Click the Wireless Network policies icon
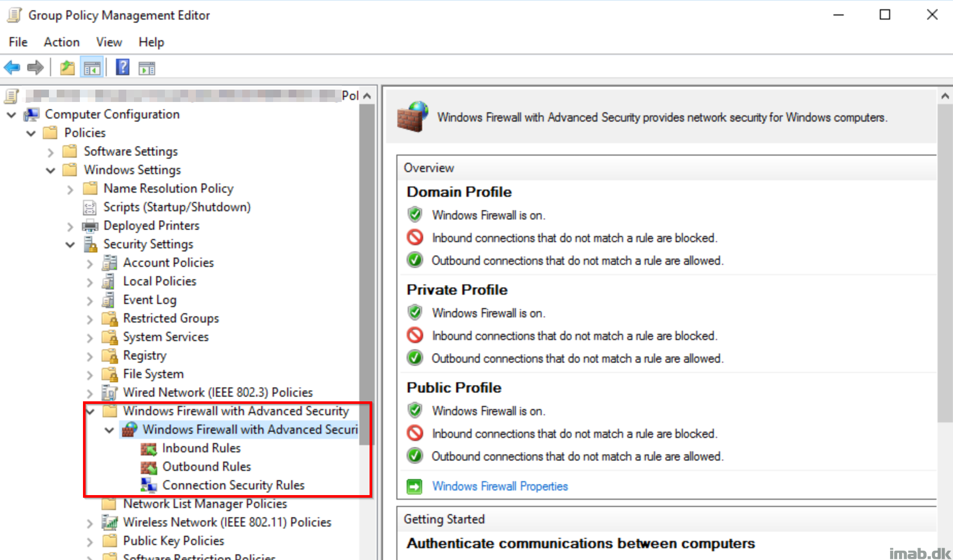Viewport: 953px width, 560px height. point(110,522)
